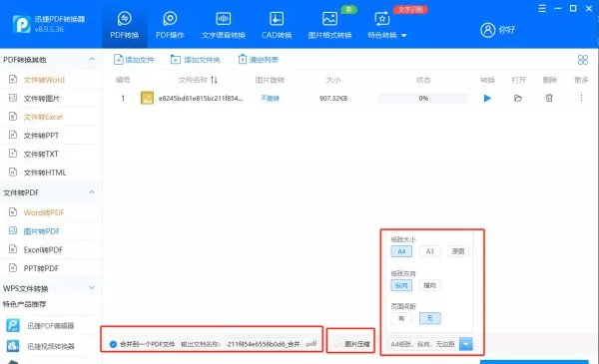Collapse the 文件转PDF section chevron
The width and height of the screenshot is (599, 364).
pyautogui.click(x=92, y=191)
